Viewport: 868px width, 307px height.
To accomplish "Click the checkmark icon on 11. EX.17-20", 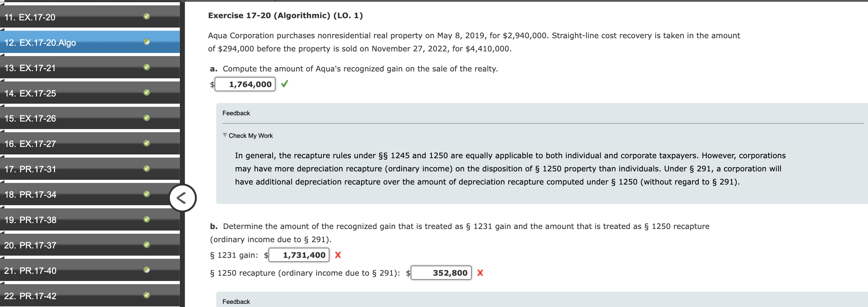I will [x=146, y=17].
